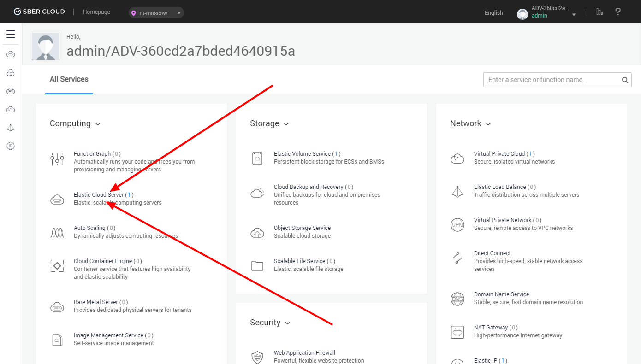Click the search magnifier icon
The image size is (641, 364).
point(625,80)
